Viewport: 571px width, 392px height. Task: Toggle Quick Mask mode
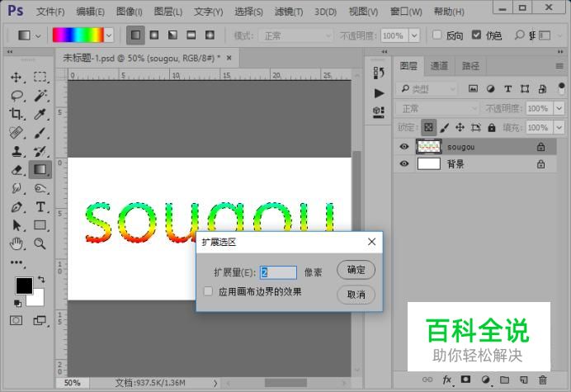tap(16, 320)
